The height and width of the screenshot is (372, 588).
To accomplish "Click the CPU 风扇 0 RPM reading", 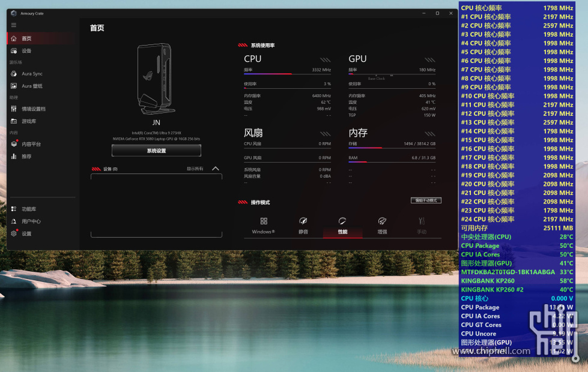I will click(287, 143).
